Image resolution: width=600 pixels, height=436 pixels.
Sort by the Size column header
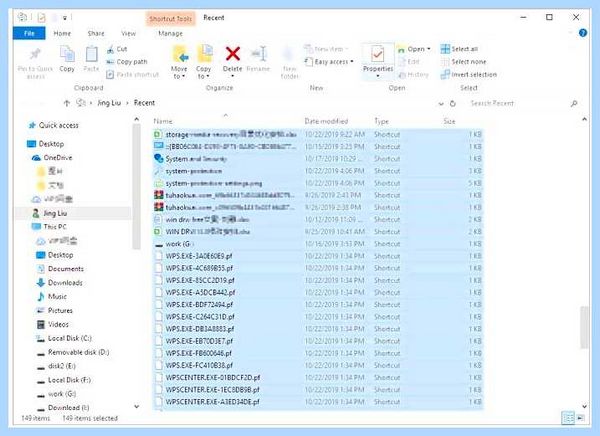[449, 121]
